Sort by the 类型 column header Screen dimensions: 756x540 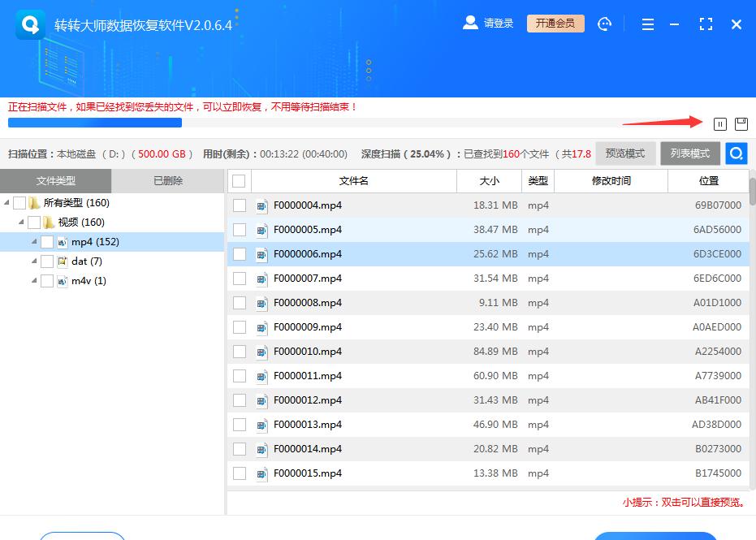coord(538,181)
